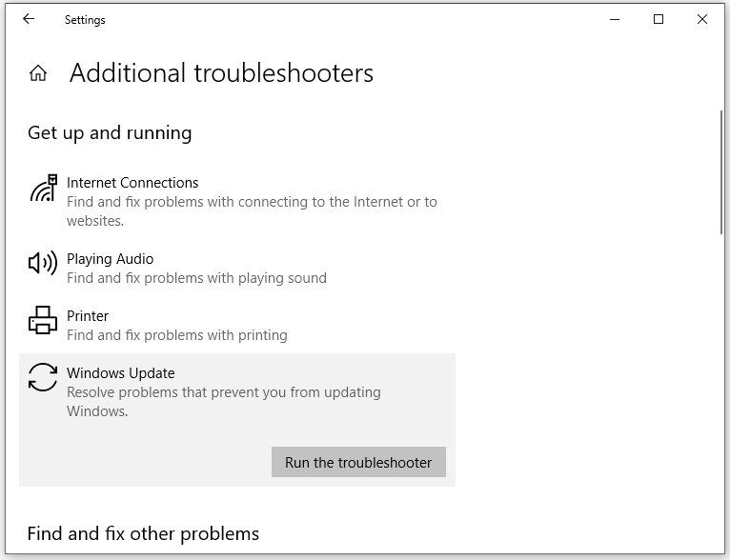
Task: Click the 'Get up and running' section heading
Action: 110,133
